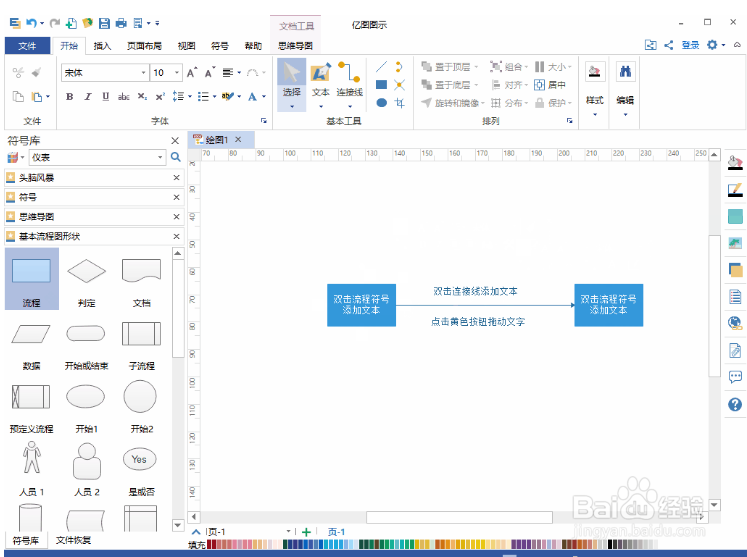Open the line pen icon in right sidebar
This screenshot has width=747, height=557.
pyautogui.click(x=735, y=189)
